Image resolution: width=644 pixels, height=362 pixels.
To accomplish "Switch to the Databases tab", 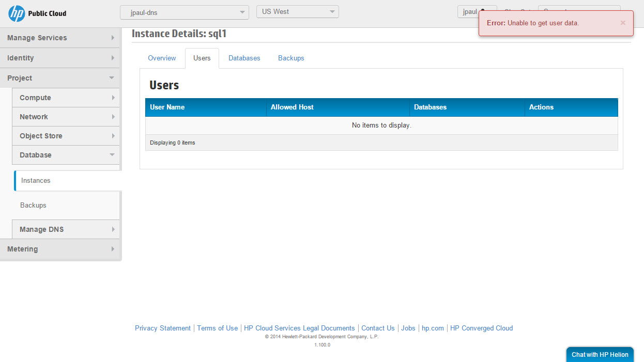I will (244, 58).
